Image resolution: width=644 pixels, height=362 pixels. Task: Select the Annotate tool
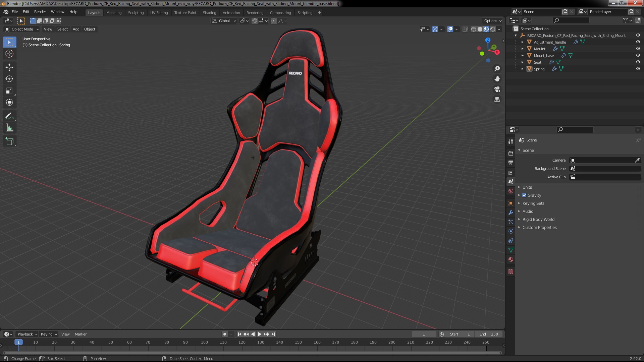point(9,116)
